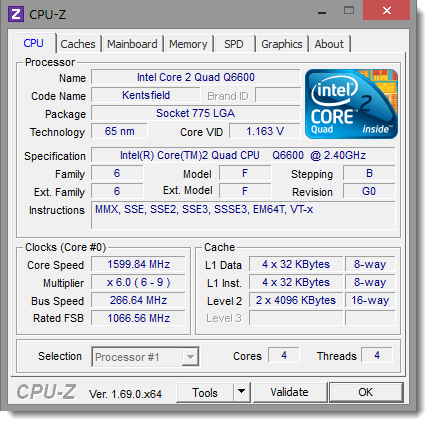
Task: Open the About tab
Action: click(x=329, y=44)
